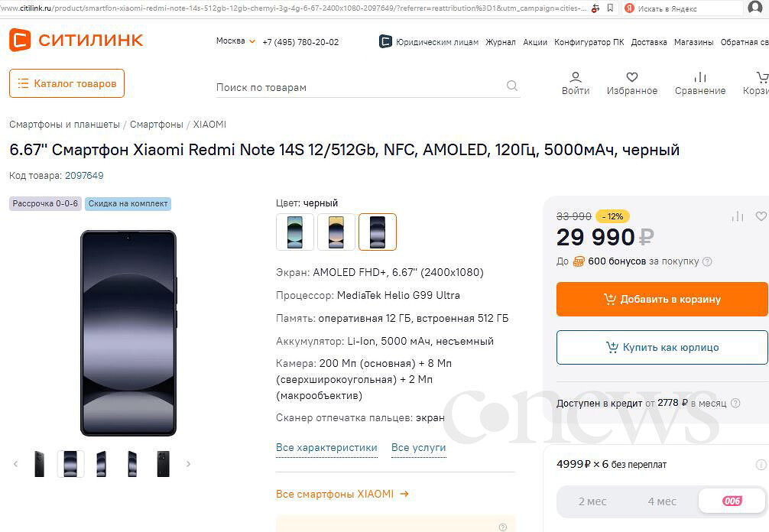This screenshot has height=532, width=769.
Task: Select the 4 мес installment option
Action: click(662, 501)
